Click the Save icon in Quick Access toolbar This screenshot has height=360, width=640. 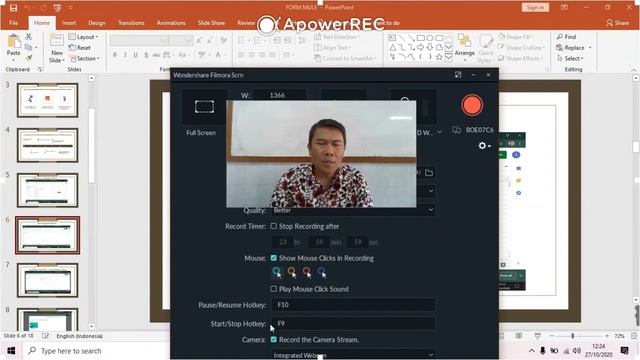click(13, 8)
